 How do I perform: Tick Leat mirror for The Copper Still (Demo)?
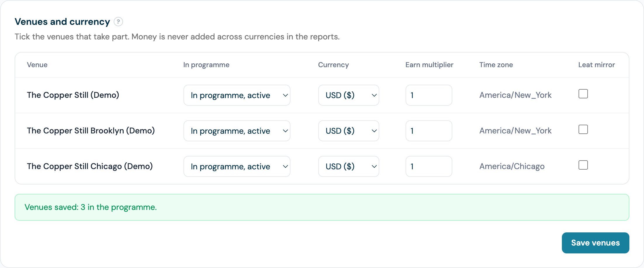point(583,94)
